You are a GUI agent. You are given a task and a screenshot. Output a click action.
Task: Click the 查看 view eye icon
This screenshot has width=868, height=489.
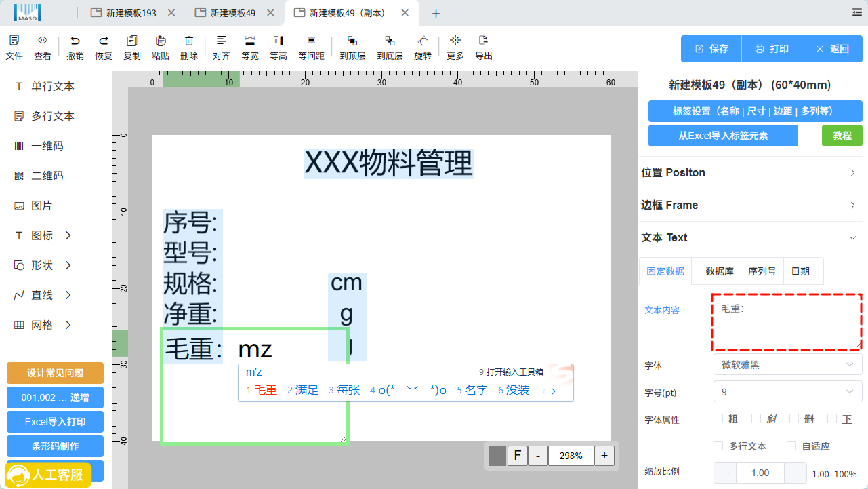coord(43,41)
